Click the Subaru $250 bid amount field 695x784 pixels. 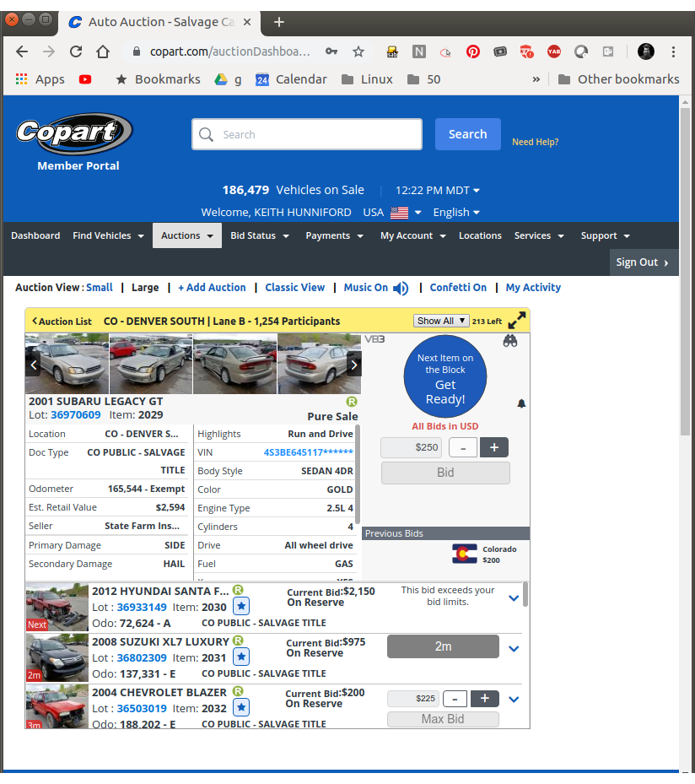coord(411,447)
